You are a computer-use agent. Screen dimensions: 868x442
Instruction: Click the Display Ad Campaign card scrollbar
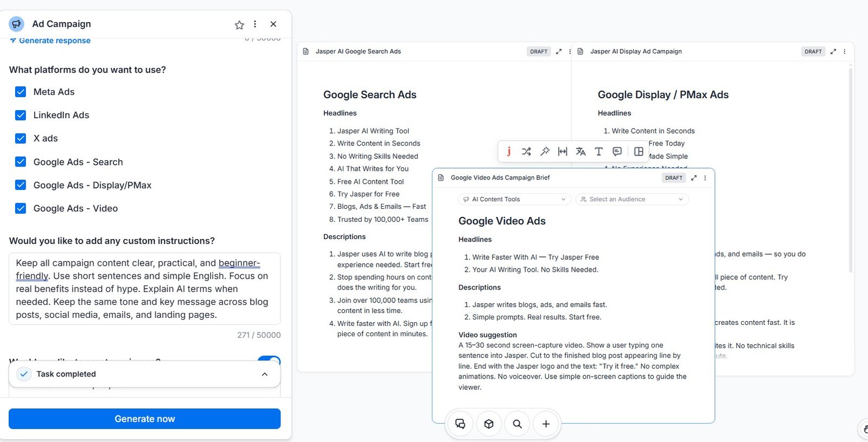point(851,170)
